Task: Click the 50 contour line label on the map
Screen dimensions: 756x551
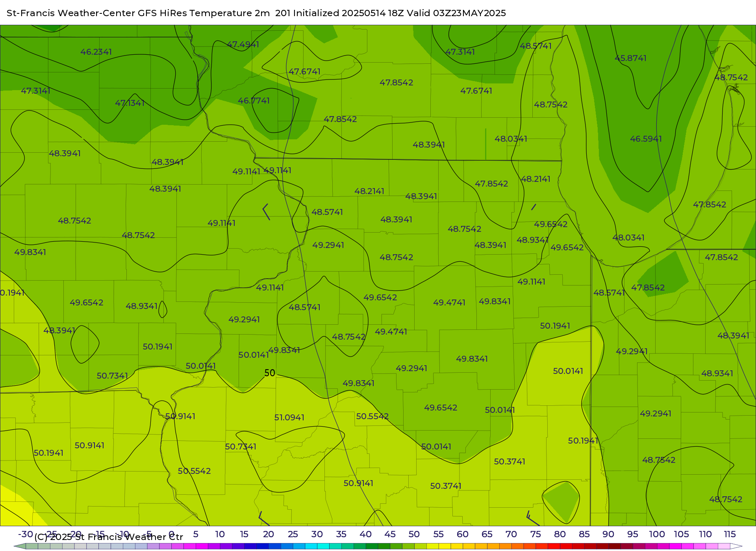Action: tap(270, 373)
